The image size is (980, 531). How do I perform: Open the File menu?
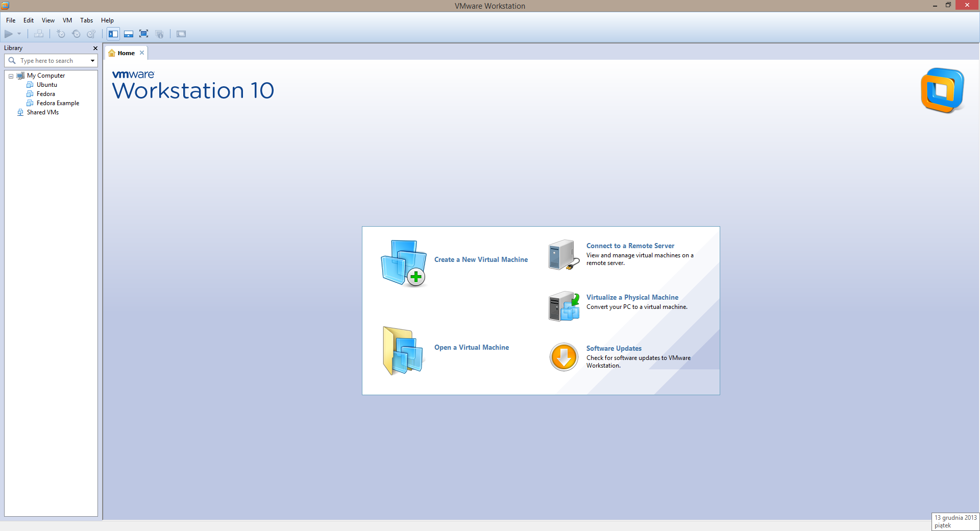pyautogui.click(x=11, y=20)
